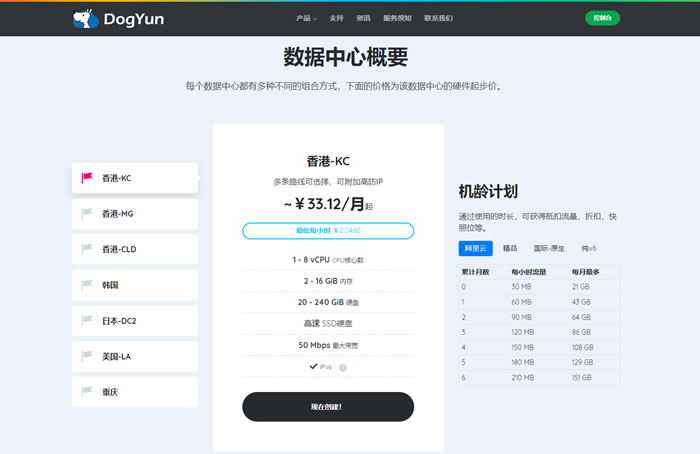Switch to the 纯v6 plan tab
This screenshot has width=700, height=454.
click(x=588, y=248)
